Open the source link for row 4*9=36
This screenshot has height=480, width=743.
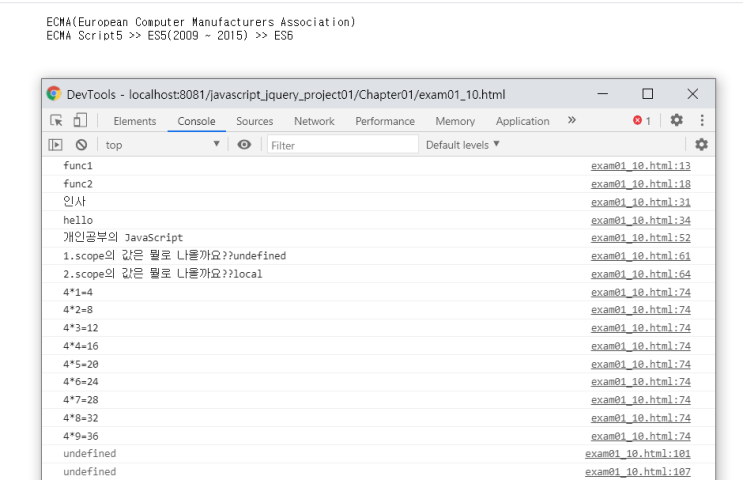pos(641,436)
